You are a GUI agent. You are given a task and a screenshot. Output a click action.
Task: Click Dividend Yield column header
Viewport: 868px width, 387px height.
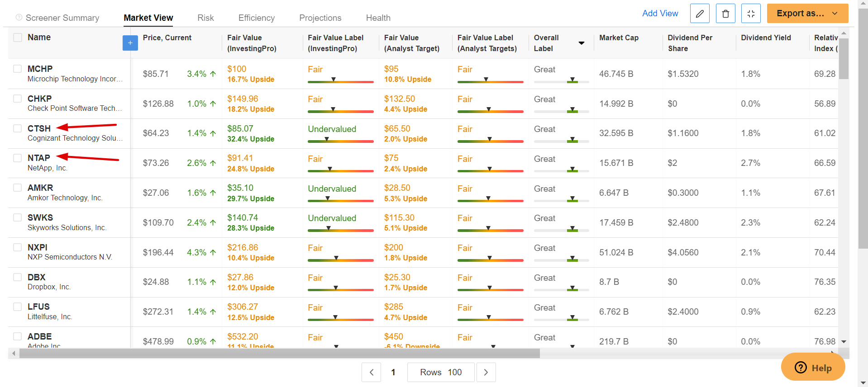pos(766,38)
